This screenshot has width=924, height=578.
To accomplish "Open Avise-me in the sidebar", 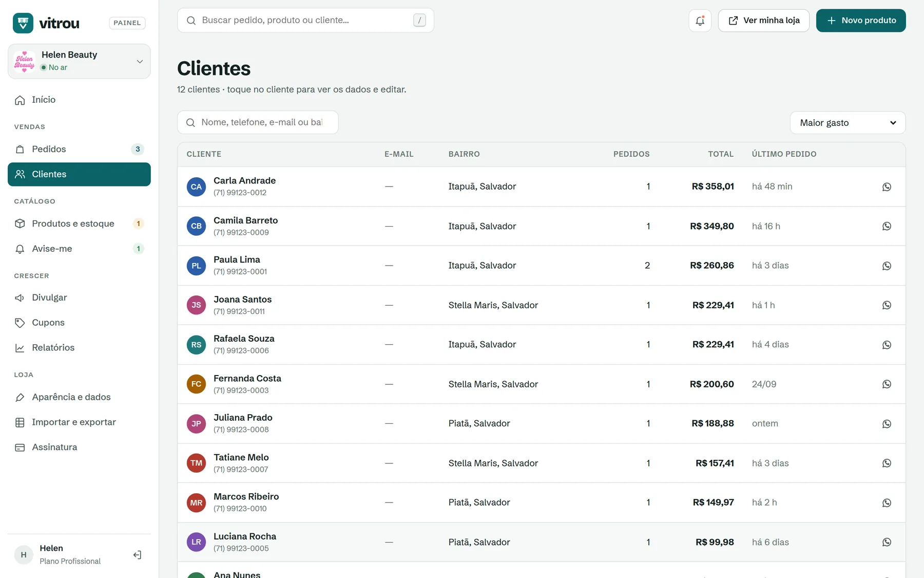I will click(79, 249).
